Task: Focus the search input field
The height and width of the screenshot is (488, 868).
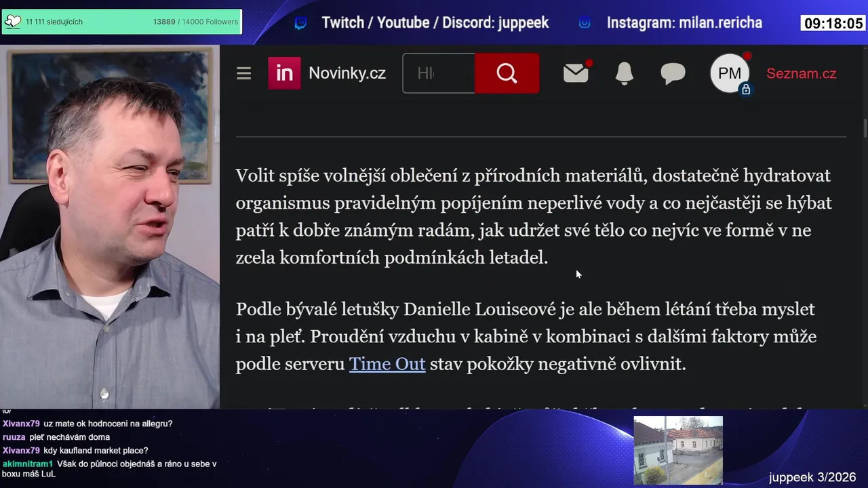Action: tap(439, 73)
